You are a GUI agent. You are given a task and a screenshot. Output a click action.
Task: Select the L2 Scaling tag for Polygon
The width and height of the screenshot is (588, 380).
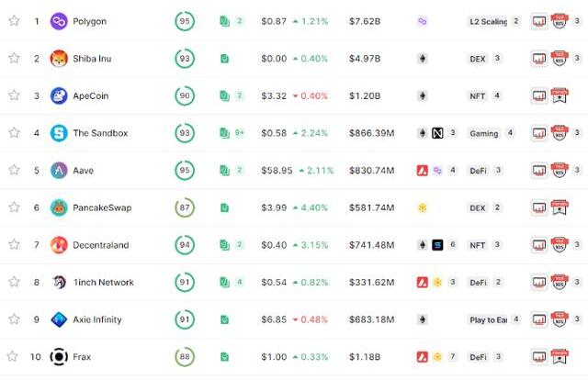pos(488,21)
